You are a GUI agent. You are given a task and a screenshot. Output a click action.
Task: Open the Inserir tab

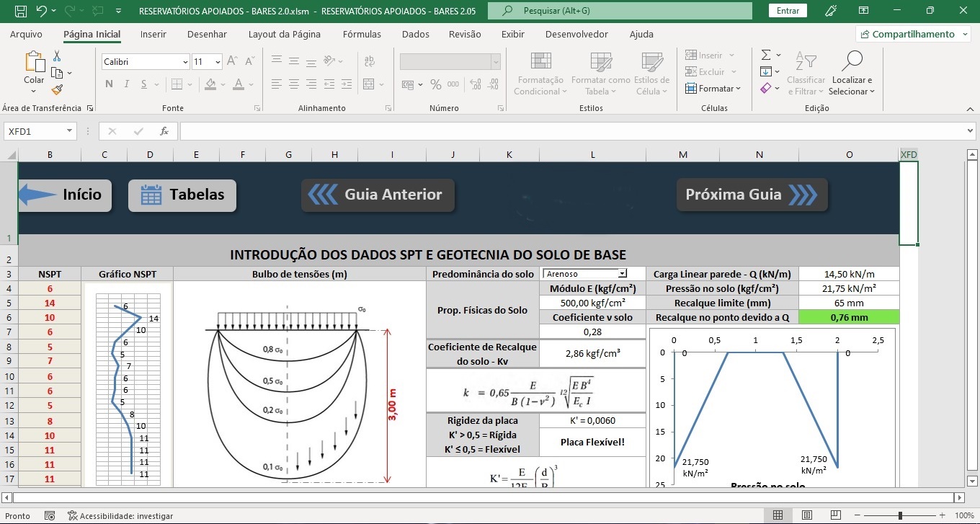pos(153,34)
